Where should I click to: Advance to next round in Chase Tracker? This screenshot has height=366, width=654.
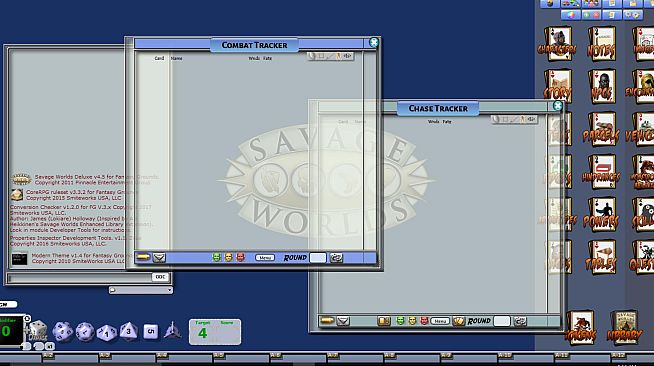(520, 321)
